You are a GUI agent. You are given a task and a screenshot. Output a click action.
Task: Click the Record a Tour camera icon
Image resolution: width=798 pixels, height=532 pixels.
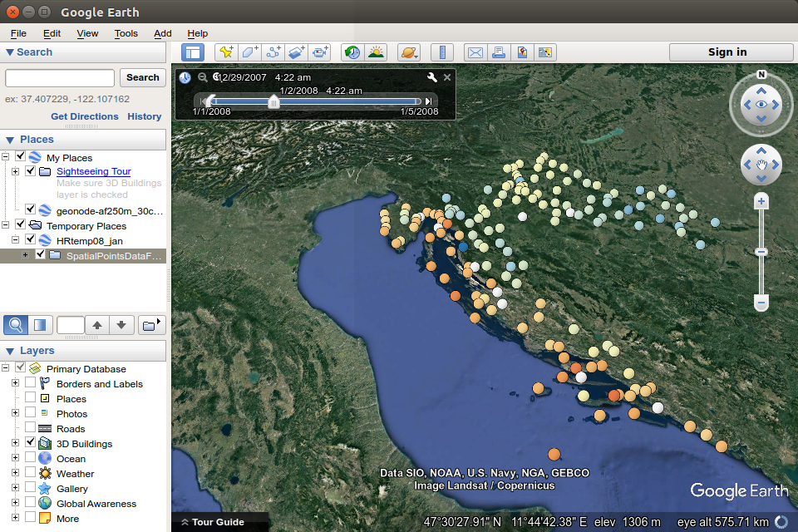coord(321,52)
